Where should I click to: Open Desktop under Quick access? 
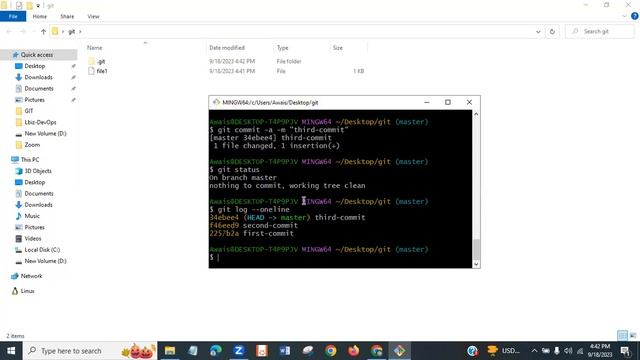click(x=34, y=66)
